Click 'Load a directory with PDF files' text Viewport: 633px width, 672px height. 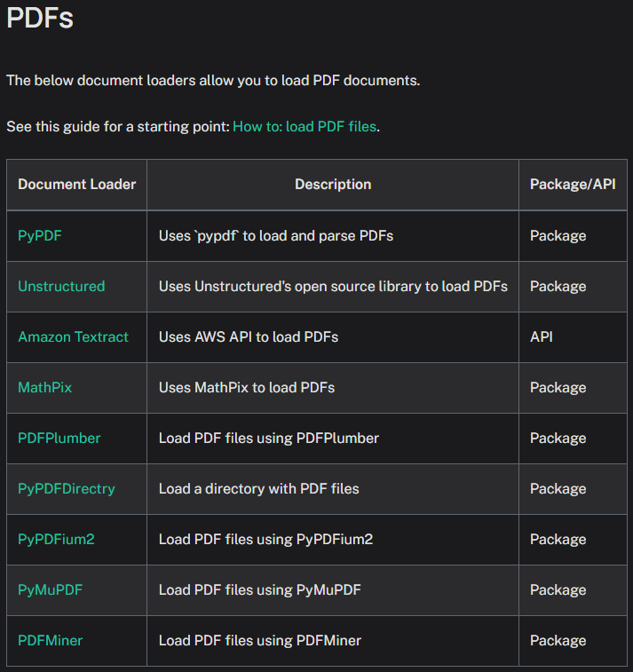(259, 488)
